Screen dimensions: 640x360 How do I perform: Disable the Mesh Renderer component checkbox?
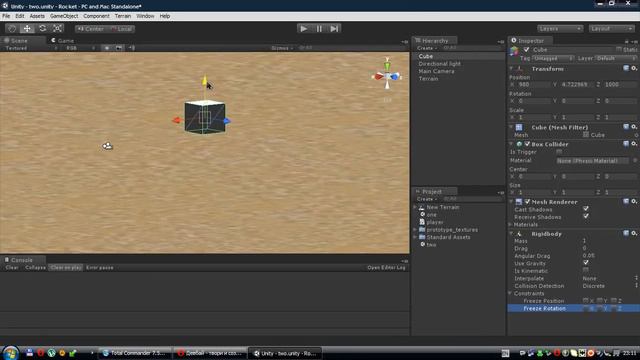click(x=527, y=202)
